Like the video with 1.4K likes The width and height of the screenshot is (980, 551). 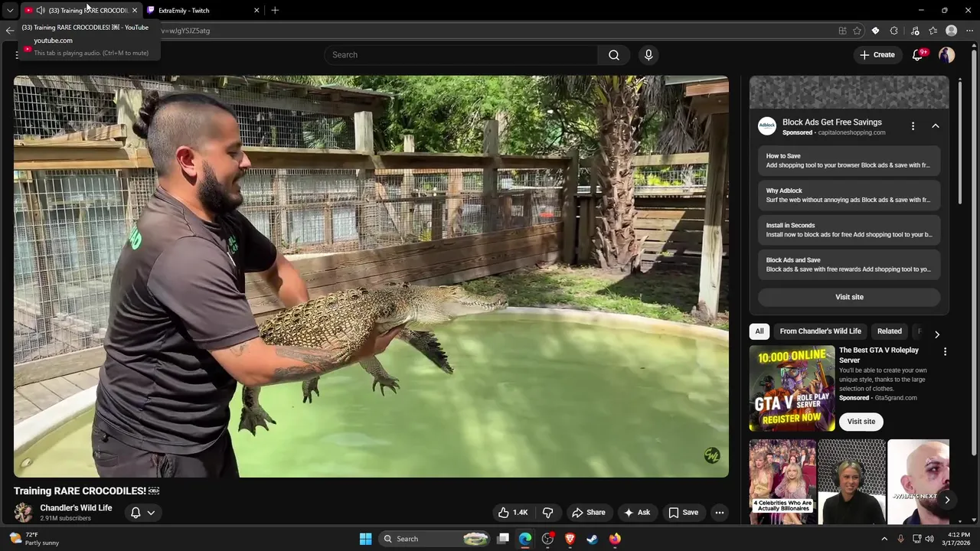click(x=513, y=513)
